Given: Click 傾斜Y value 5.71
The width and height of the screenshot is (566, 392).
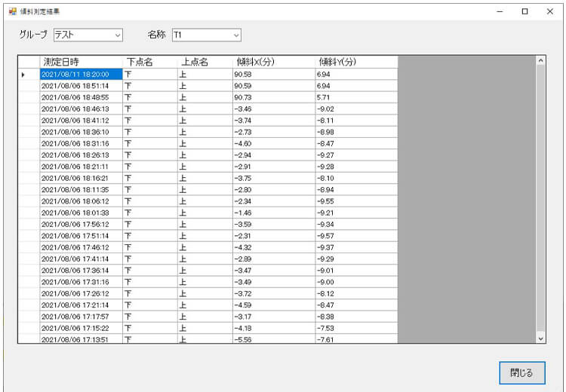Looking at the screenshot, I should [x=356, y=97].
